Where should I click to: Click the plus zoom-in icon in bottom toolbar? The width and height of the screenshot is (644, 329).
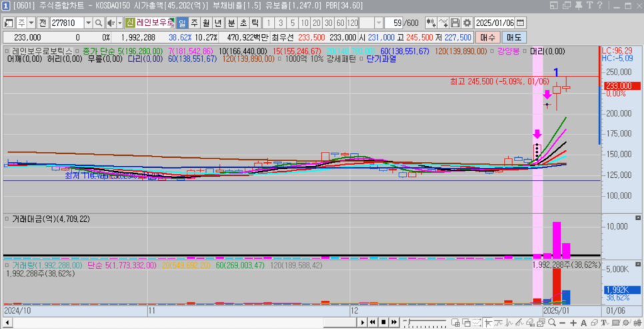pos(573,323)
